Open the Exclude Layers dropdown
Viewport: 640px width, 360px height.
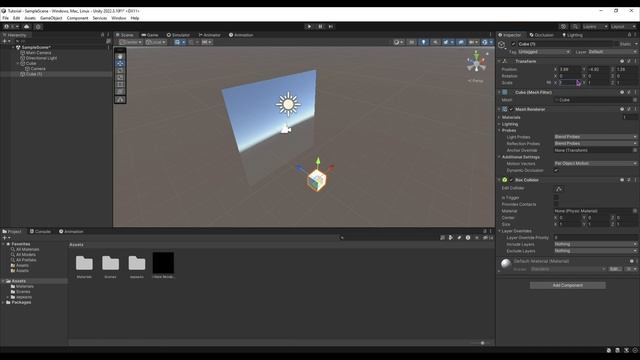click(x=595, y=251)
